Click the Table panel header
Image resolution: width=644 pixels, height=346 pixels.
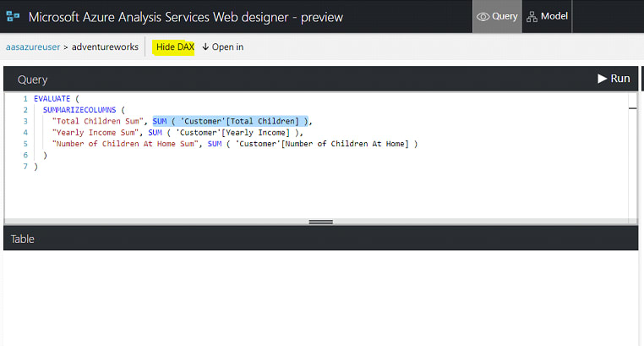pyautogui.click(x=321, y=239)
